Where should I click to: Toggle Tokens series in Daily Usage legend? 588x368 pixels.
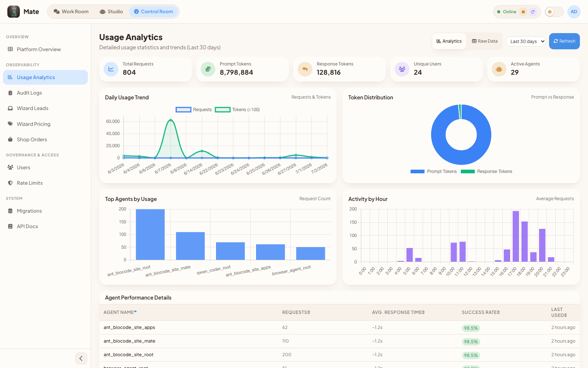(x=237, y=110)
